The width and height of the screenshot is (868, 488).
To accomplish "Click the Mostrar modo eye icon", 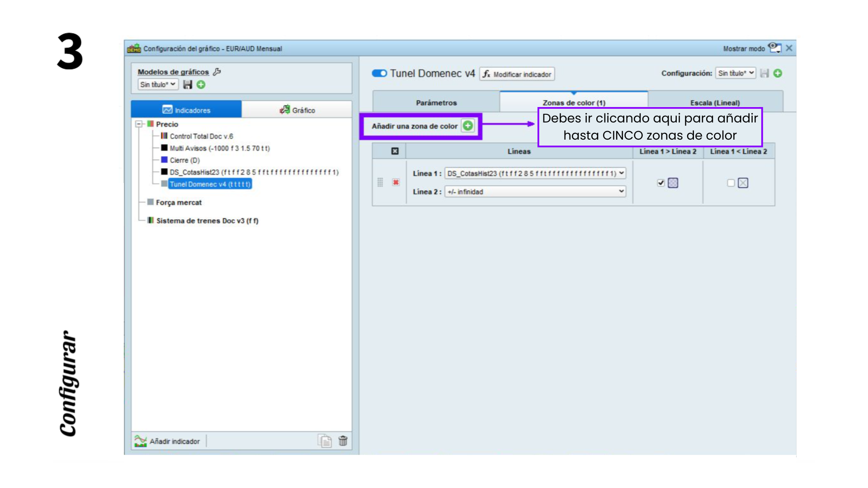I will (x=774, y=48).
